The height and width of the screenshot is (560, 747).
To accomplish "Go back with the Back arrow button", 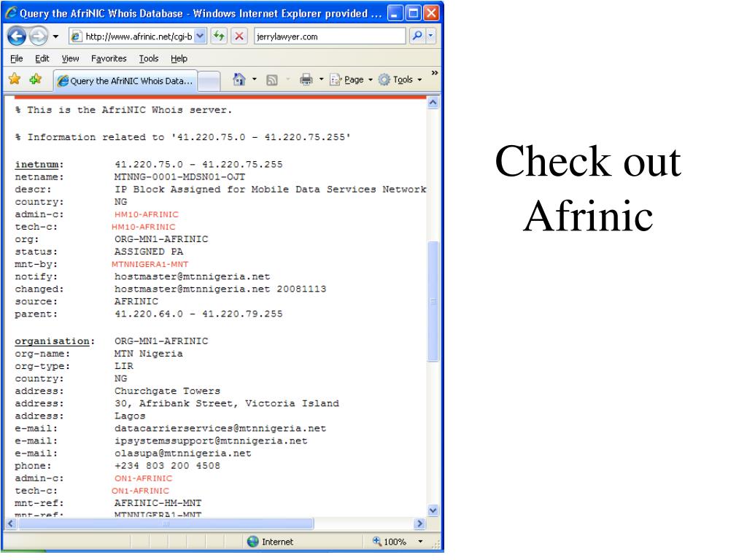I will (x=17, y=36).
